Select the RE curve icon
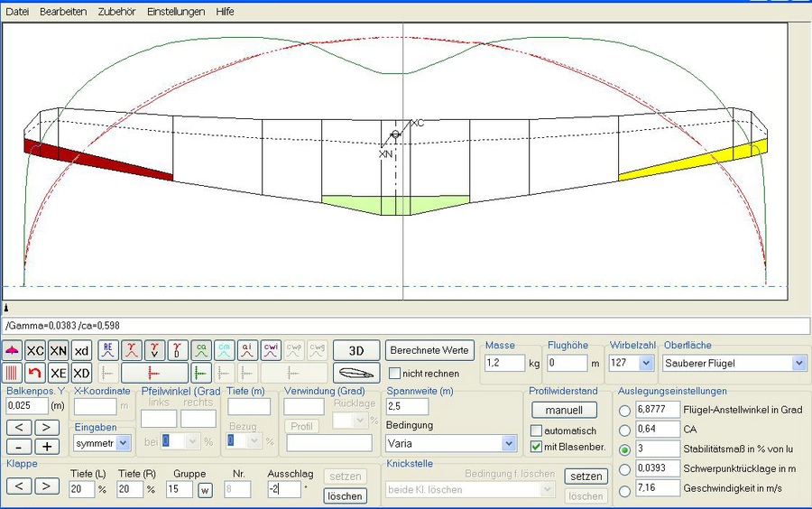This screenshot has height=509, width=812. (108, 350)
